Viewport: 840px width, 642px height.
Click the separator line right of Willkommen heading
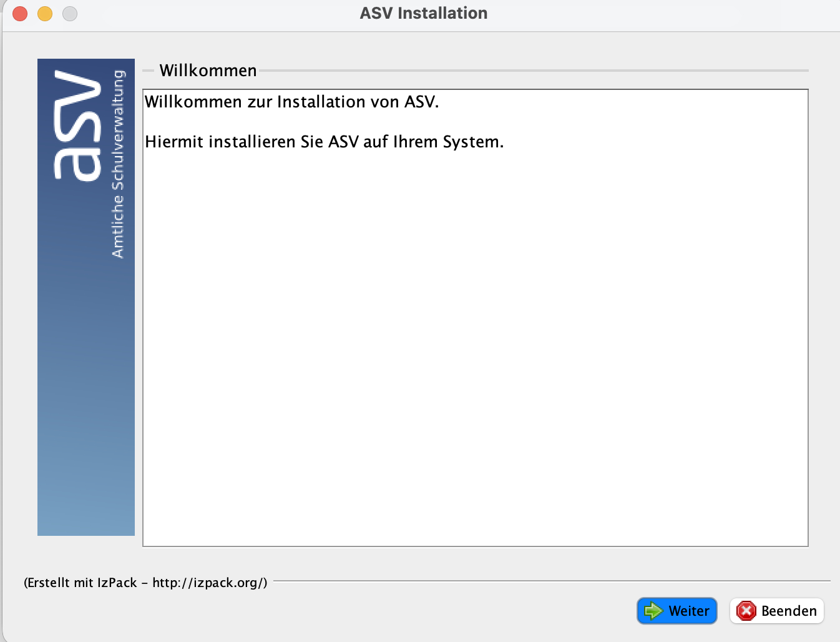[530, 71]
